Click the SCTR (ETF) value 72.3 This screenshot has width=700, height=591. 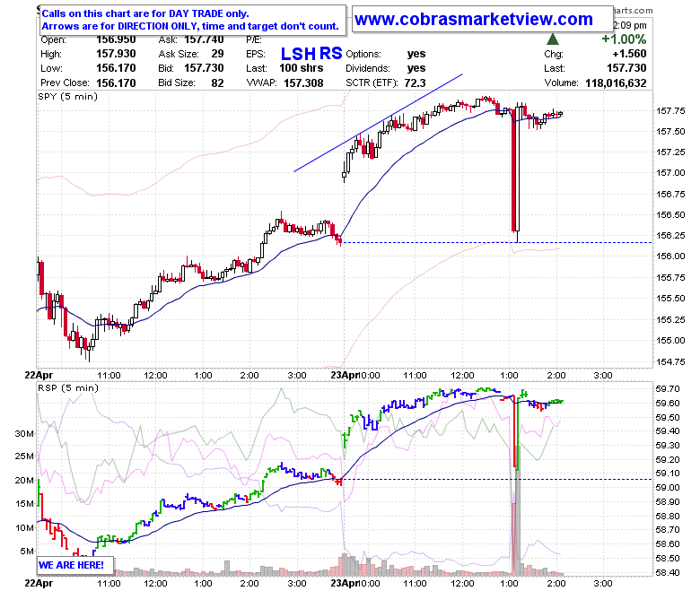tap(416, 83)
